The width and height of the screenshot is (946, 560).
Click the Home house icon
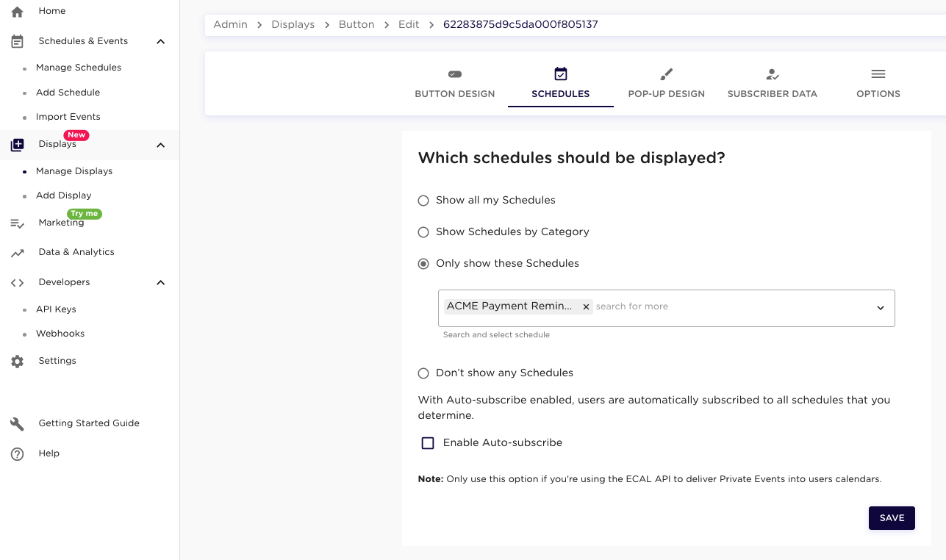click(17, 12)
